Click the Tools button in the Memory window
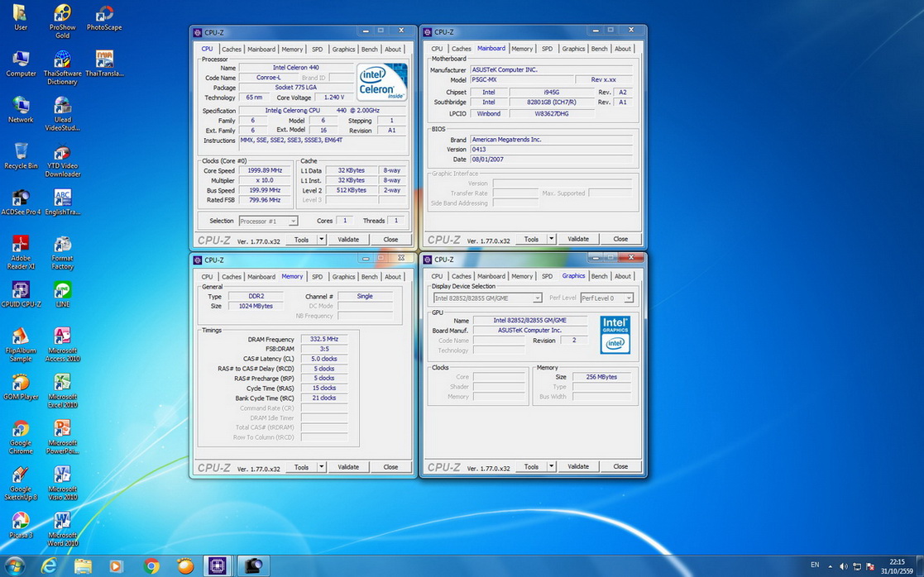Image resolution: width=924 pixels, height=577 pixels. [x=302, y=467]
